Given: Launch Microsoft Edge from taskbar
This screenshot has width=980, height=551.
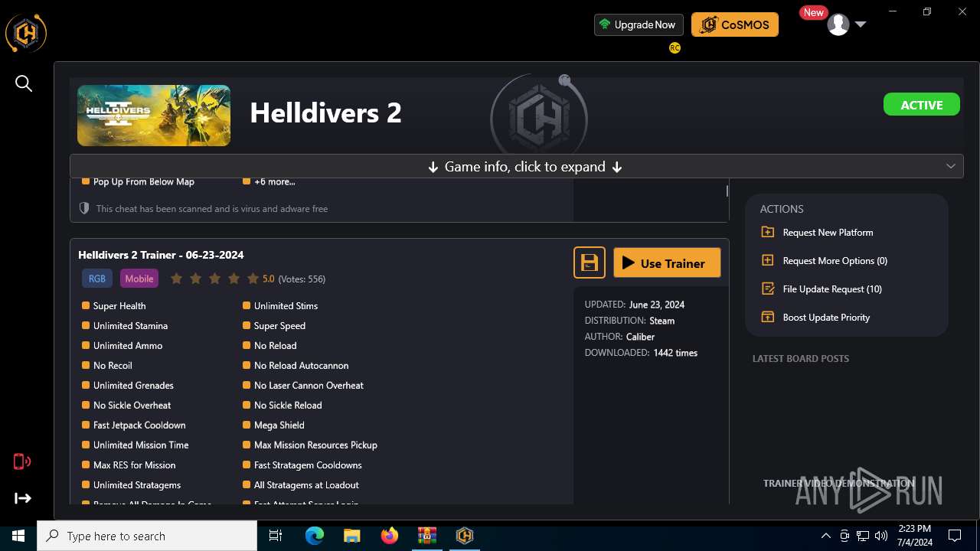Looking at the screenshot, I should (x=315, y=536).
